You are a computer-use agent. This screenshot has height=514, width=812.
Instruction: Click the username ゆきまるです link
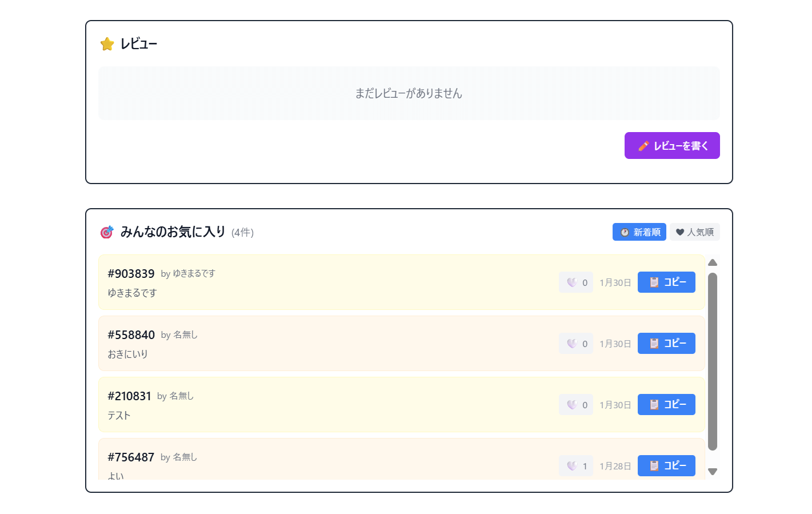(x=194, y=273)
